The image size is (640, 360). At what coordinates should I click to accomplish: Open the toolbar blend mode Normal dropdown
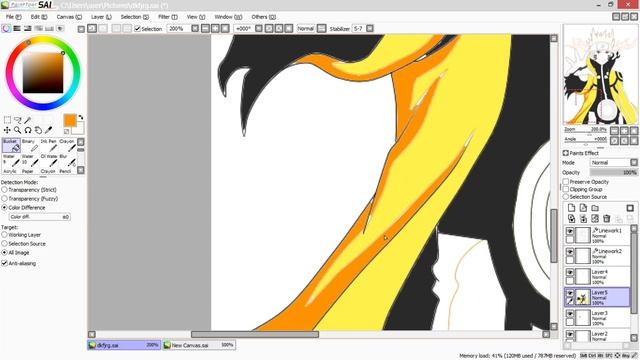tap(322, 29)
